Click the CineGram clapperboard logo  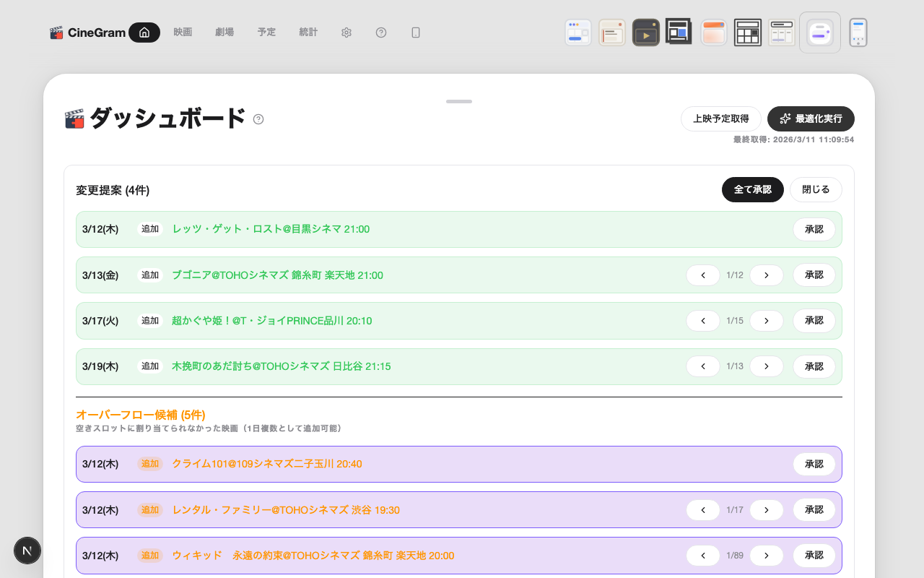(x=56, y=32)
